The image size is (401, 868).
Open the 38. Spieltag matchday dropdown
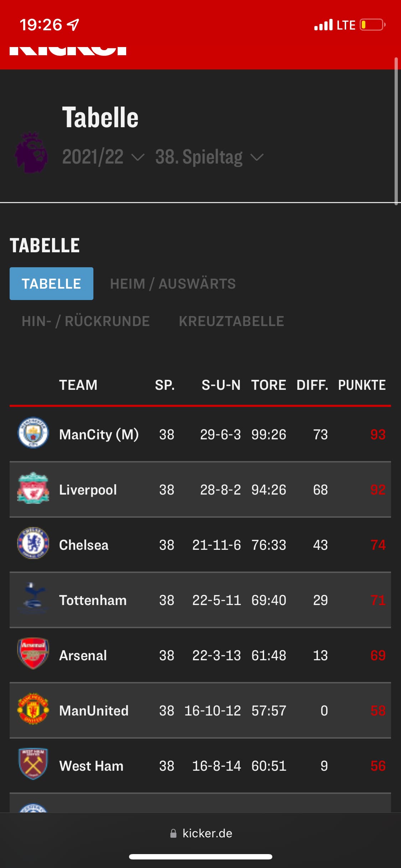tap(209, 157)
